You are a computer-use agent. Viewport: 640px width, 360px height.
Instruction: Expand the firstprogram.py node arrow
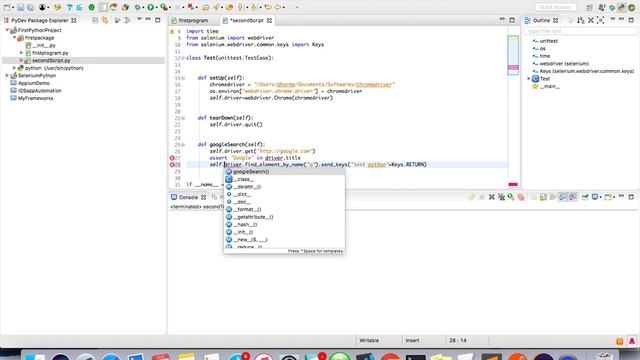tap(22, 53)
